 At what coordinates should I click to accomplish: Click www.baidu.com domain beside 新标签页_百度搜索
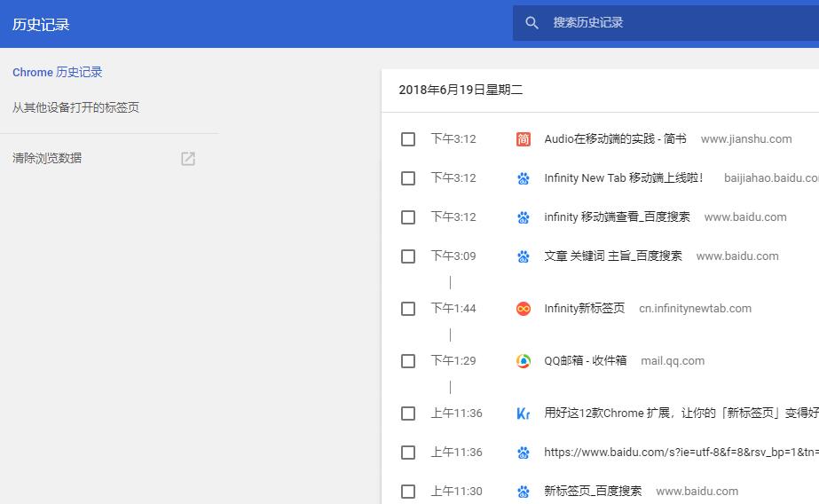697,492
